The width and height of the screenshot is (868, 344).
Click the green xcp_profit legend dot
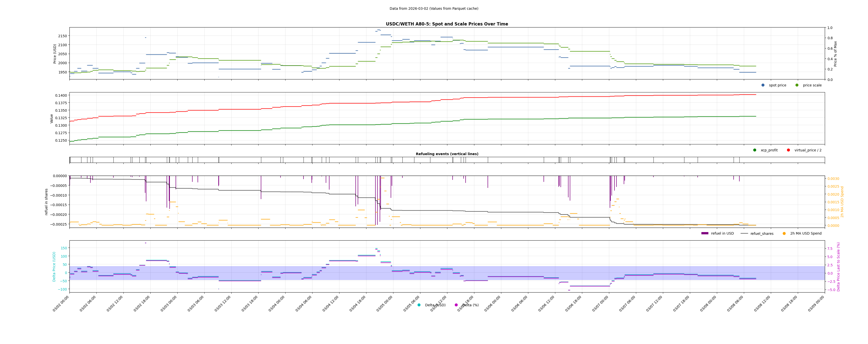pos(755,150)
